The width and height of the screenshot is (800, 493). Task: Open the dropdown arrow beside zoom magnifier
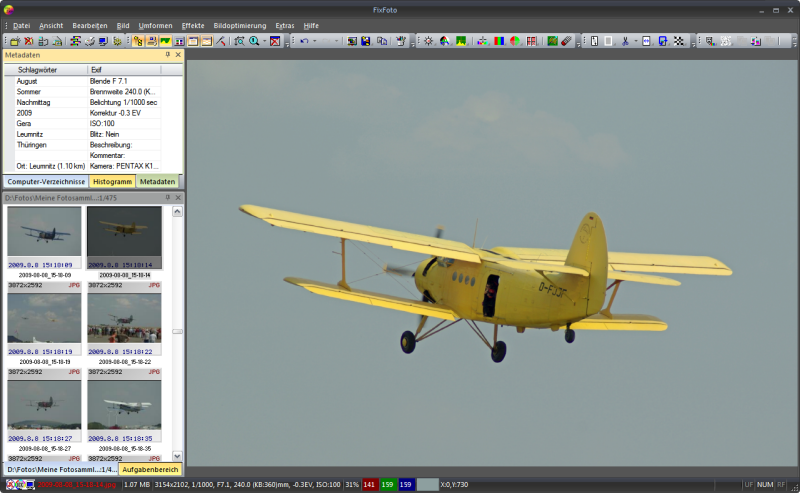click(264, 41)
